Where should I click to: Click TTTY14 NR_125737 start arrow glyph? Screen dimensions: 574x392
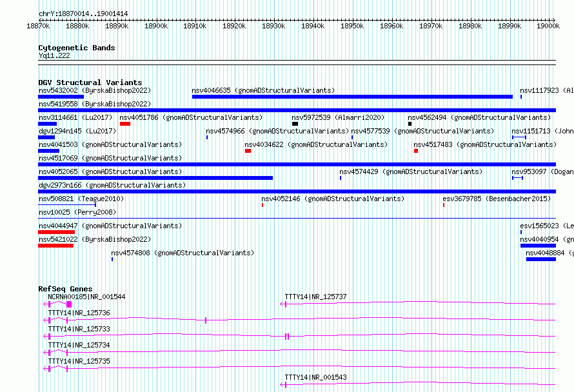(283, 304)
